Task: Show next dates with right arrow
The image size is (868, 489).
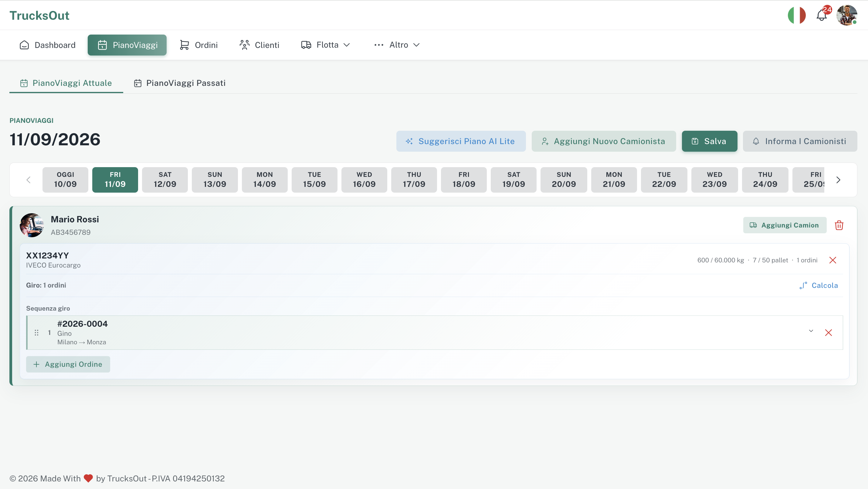Action: click(x=838, y=180)
